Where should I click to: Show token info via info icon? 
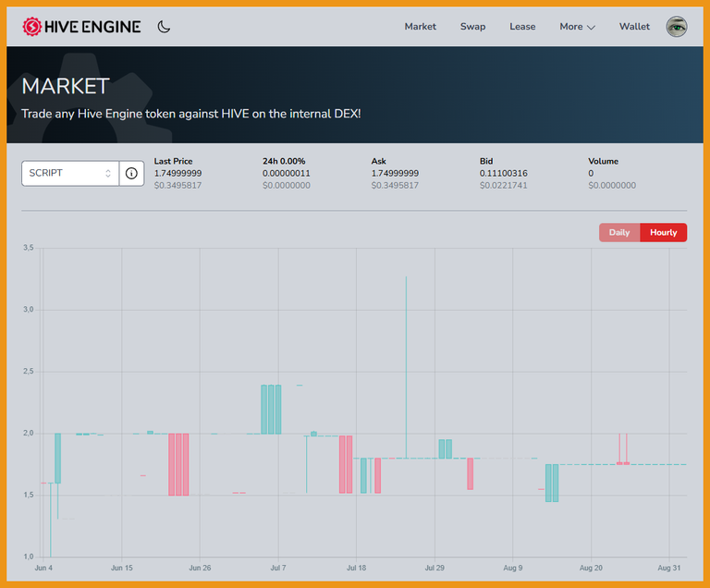pos(131,173)
